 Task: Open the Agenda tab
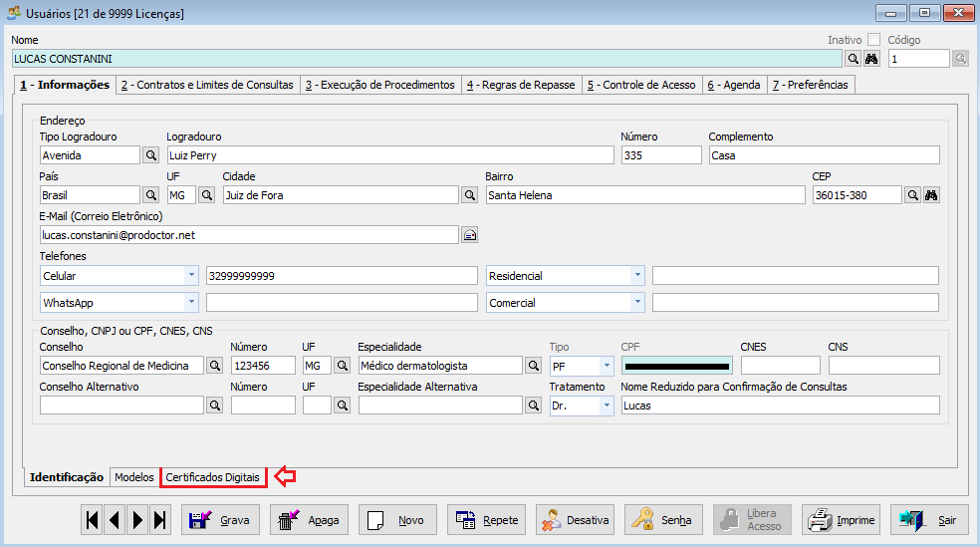(x=734, y=85)
